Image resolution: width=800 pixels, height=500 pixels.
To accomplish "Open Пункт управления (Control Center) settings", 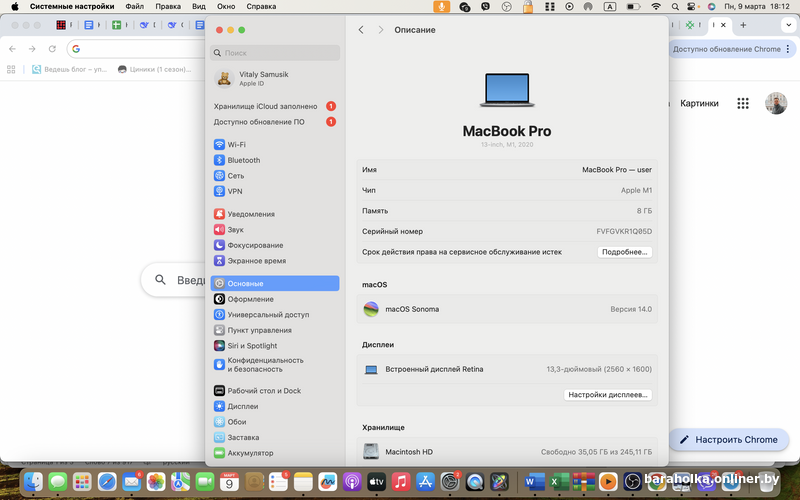I will point(259,330).
